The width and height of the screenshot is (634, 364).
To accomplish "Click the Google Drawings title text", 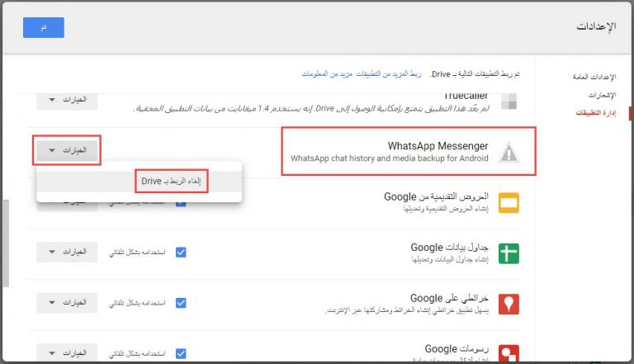I will click(x=457, y=348).
